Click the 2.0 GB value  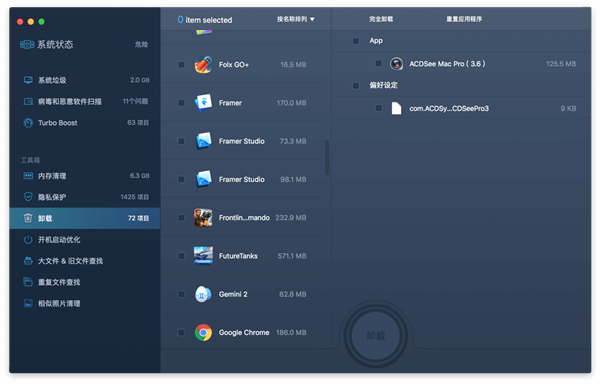point(139,80)
